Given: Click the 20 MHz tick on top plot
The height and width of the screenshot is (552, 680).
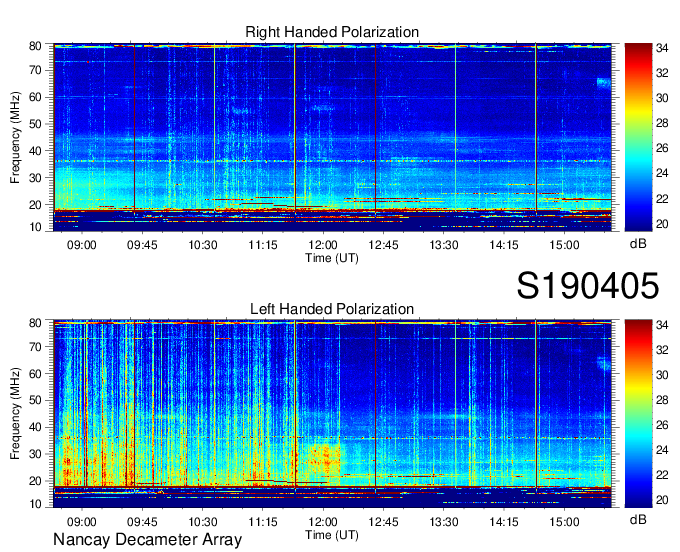Looking at the screenshot, I should coord(35,205).
